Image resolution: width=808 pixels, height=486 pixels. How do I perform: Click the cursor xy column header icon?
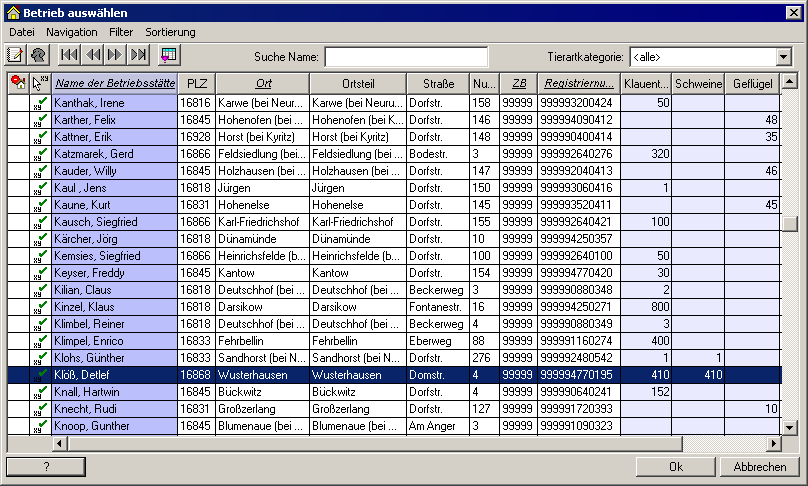coord(40,83)
